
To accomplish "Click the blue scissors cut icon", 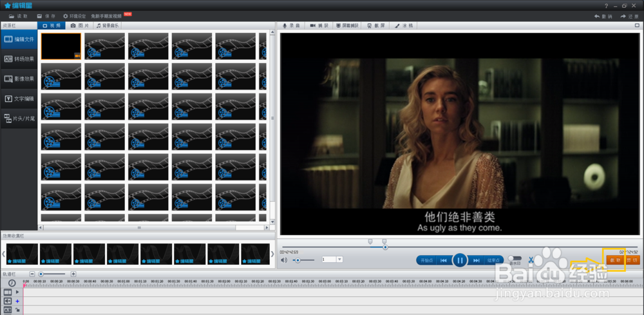I will (x=531, y=260).
